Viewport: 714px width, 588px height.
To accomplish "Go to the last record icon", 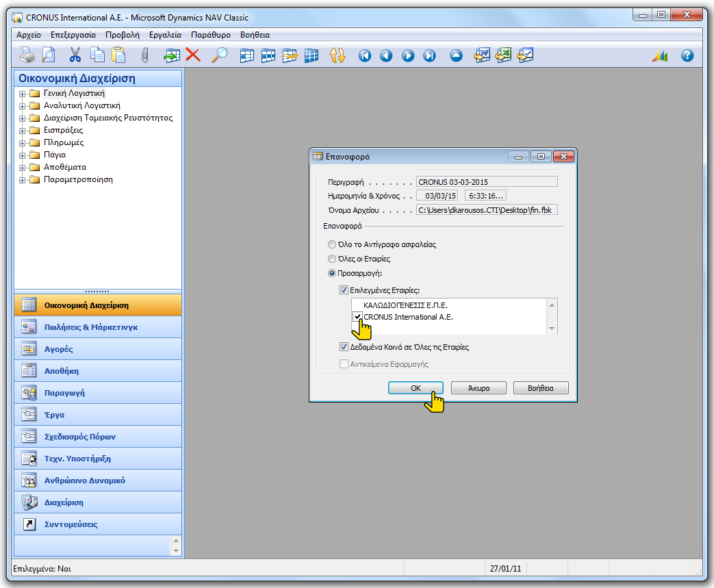I will [x=429, y=55].
